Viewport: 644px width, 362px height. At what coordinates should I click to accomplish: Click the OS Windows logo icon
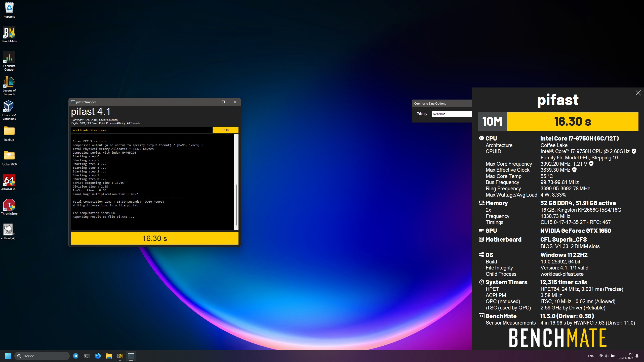[x=481, y=255]
